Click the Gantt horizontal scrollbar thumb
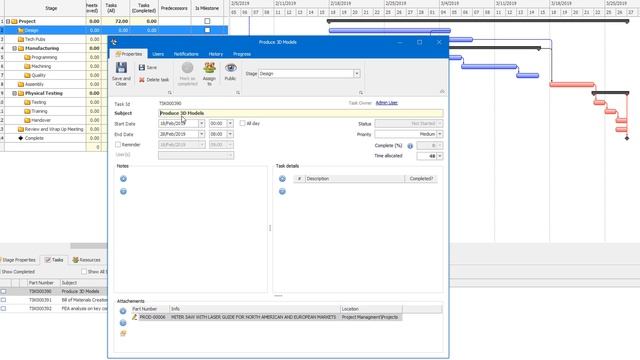640x360 pixels. (89, 246)
